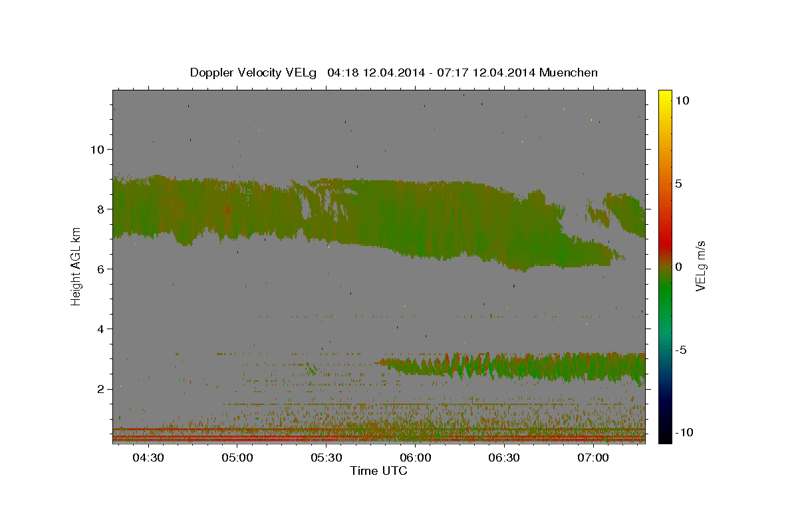Click the height tick label 6

click(x=100, y=269)
